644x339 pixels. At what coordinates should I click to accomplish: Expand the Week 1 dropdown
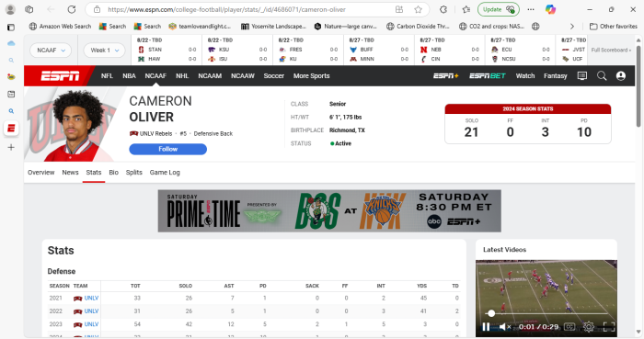[x=104, y=50]
